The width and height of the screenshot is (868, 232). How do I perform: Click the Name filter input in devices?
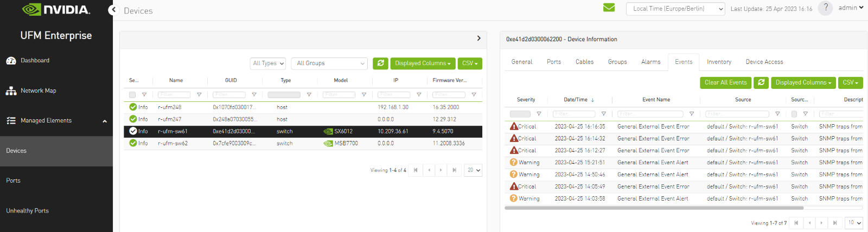pos(174,95)
